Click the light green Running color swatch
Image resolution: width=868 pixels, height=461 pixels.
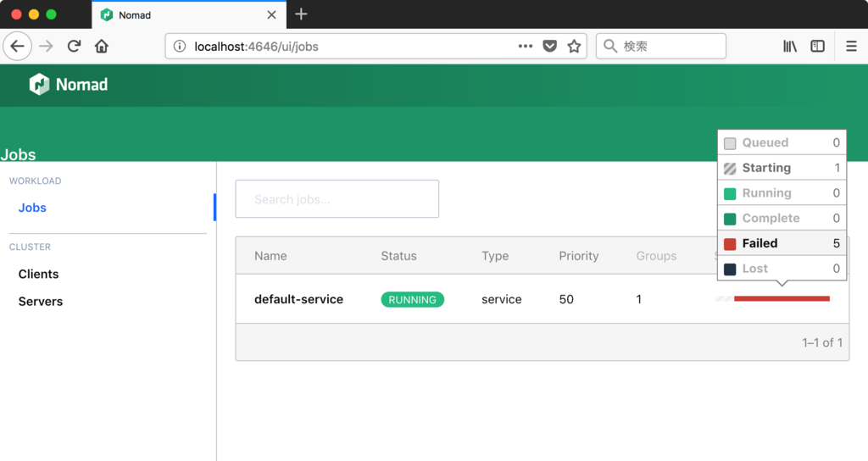(x=730, y=194)
